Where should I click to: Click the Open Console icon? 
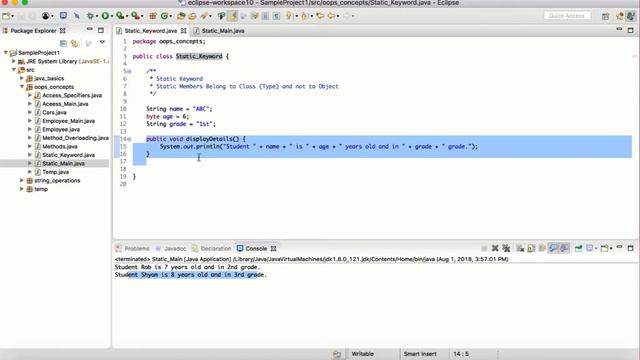[604, 248]
